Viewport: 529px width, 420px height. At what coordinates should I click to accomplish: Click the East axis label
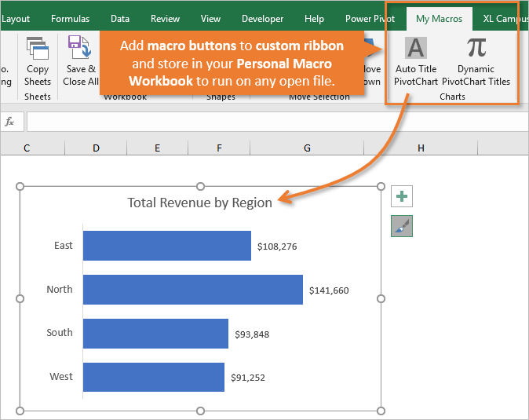pos(64,245)
